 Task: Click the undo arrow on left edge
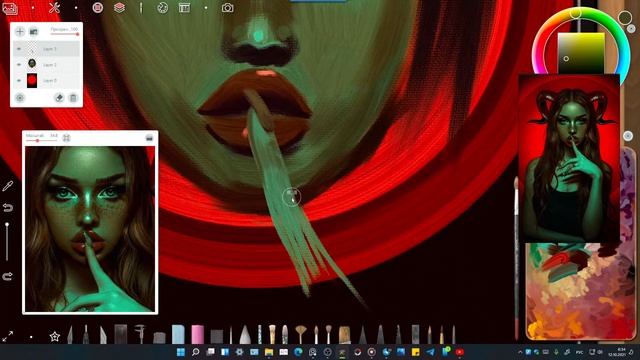pos(7,208)
